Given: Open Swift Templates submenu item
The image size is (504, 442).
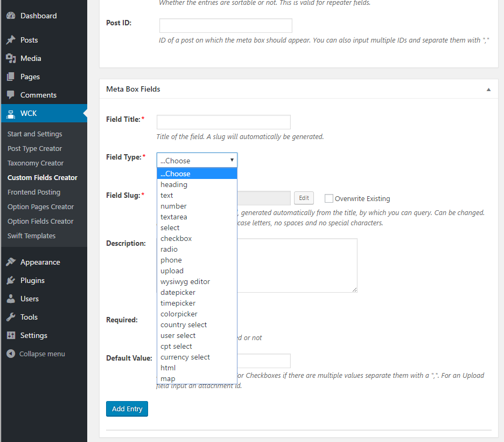Looking at the screenshot, I should [x=31, y=236].
